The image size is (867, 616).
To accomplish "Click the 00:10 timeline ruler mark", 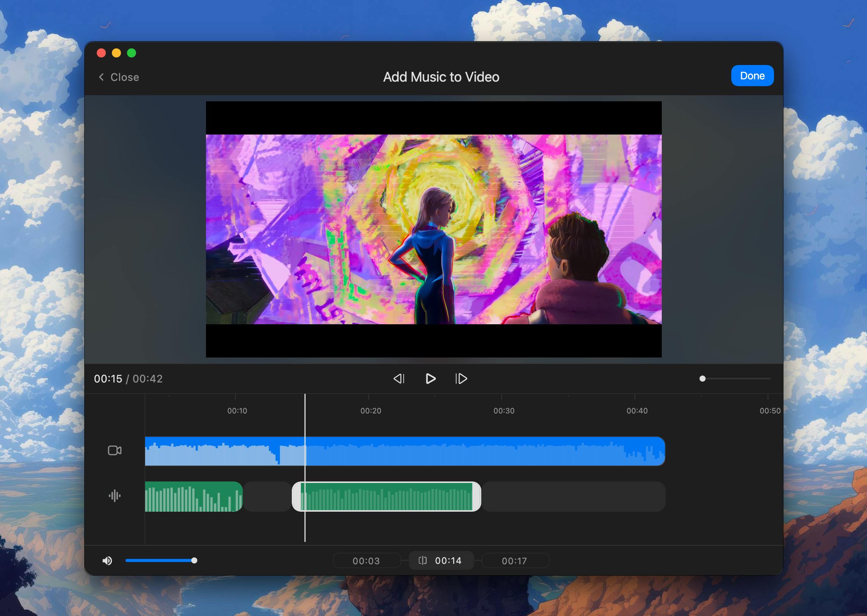I will 237,411.
